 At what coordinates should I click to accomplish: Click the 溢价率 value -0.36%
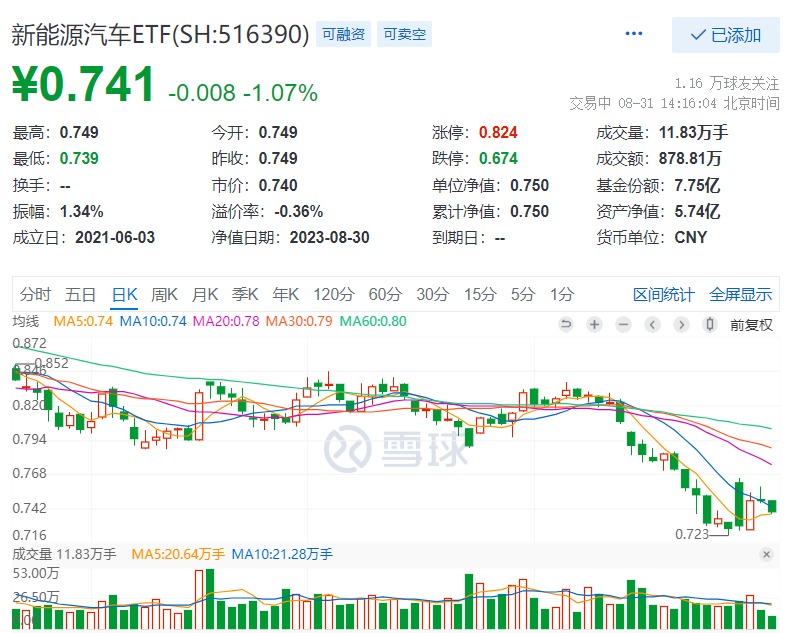click(x=298, y=211)
